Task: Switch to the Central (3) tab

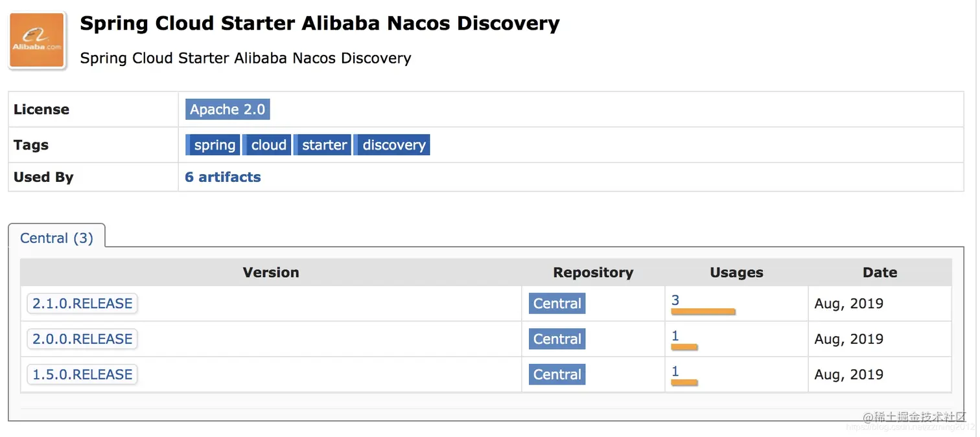Action: tap(56, 238)
